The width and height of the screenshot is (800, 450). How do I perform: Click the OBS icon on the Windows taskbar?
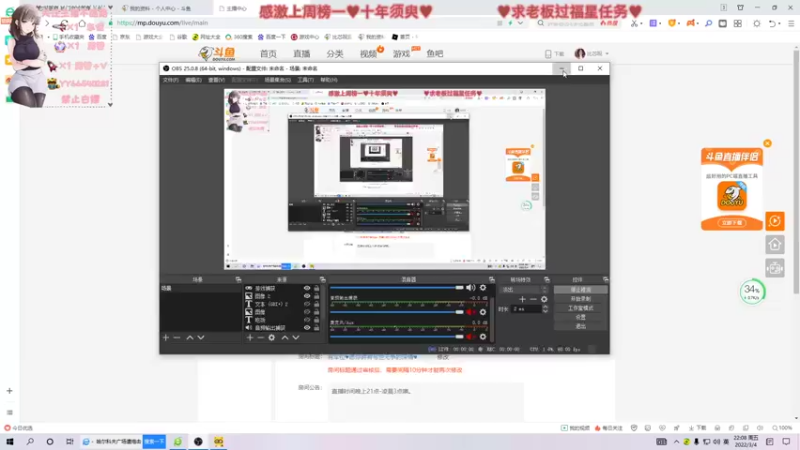pos(198,441)
